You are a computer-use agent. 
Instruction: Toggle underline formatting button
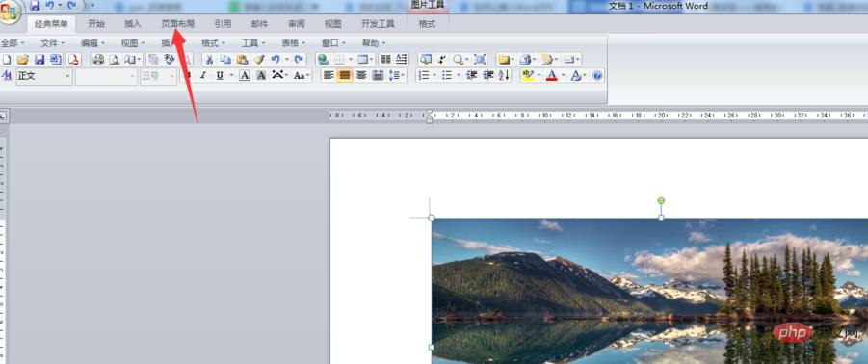pyautogui.click(x=220, y=76)
